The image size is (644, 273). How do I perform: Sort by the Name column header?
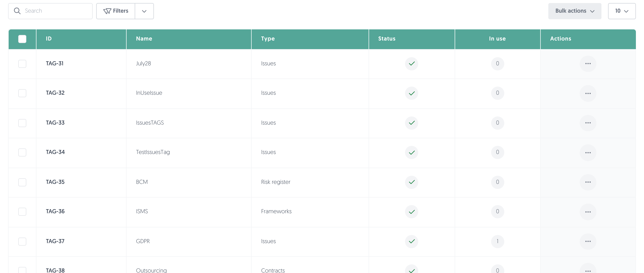coord(144,38)
